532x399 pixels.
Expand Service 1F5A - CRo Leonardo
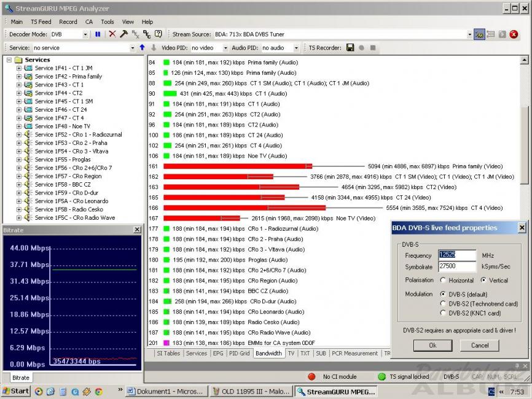(19, 201)
